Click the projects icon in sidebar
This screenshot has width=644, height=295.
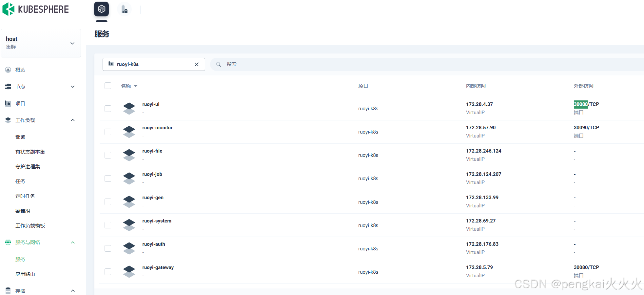coord(8,103)
